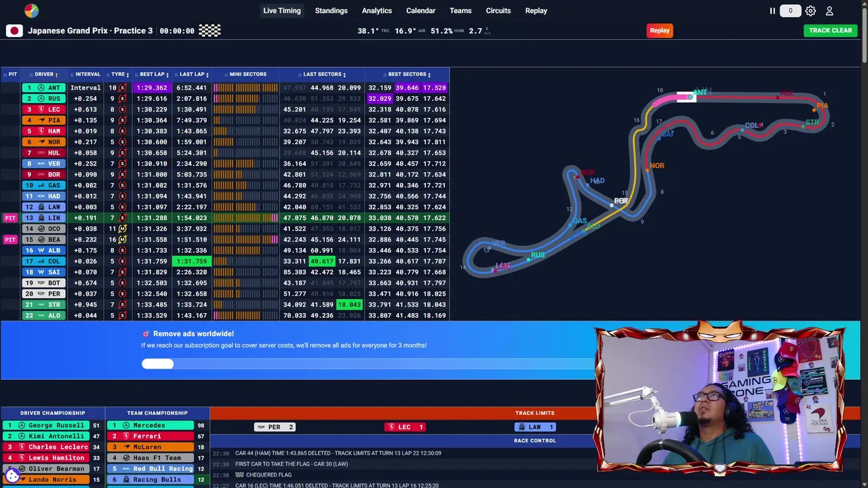Select driver VER Red Bull badge
This screenshot has width=868, height=488.
click(43, 163)
